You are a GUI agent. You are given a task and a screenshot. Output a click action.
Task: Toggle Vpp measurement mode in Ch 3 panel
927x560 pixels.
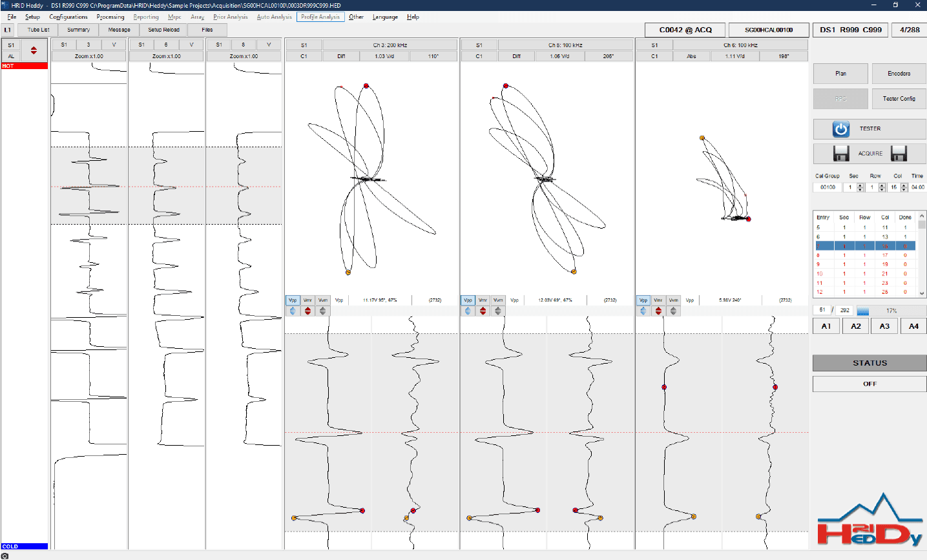pos(293,300)
